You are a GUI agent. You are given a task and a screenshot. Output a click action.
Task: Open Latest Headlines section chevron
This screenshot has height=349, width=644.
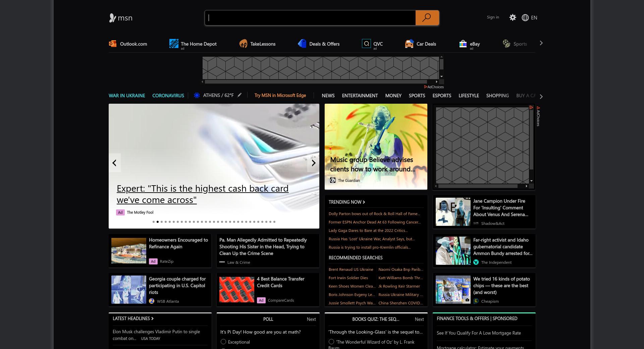coord(152,318)
